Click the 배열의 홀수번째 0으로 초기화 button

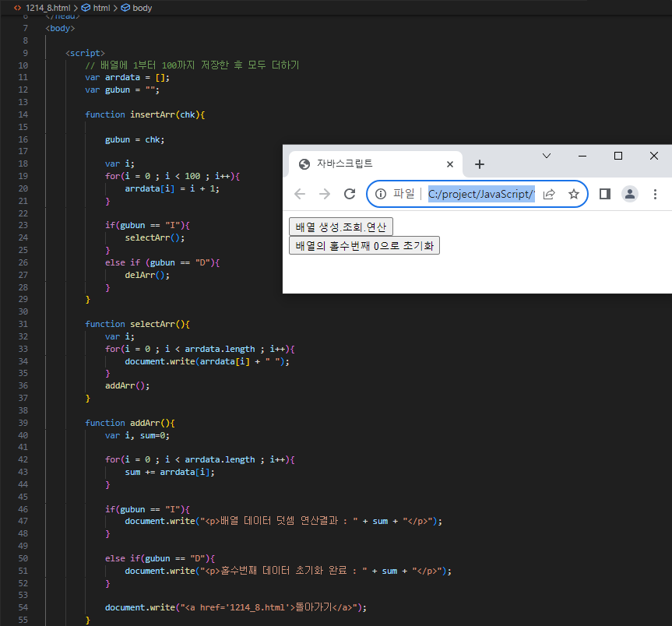[x=364, y=245]
